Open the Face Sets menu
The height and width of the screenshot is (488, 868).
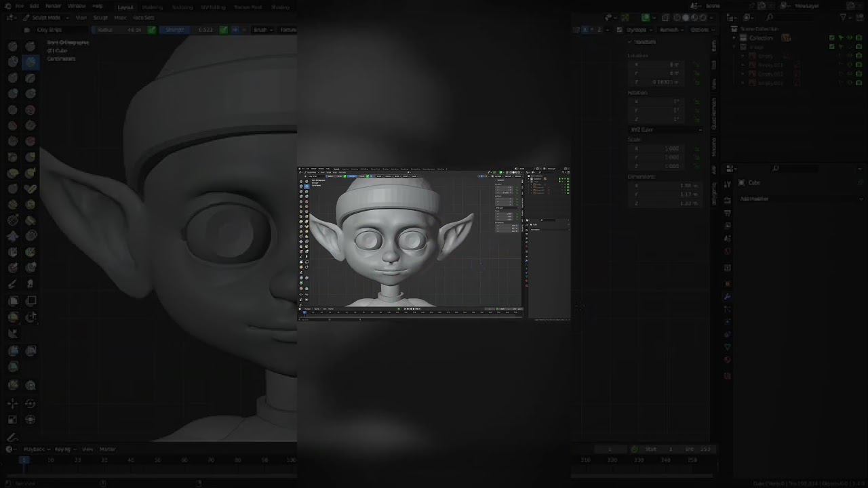(143, 18)
